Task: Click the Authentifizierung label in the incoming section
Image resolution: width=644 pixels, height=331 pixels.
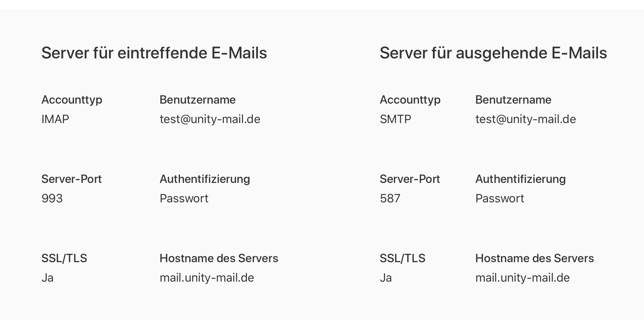Action: (204, 179)
